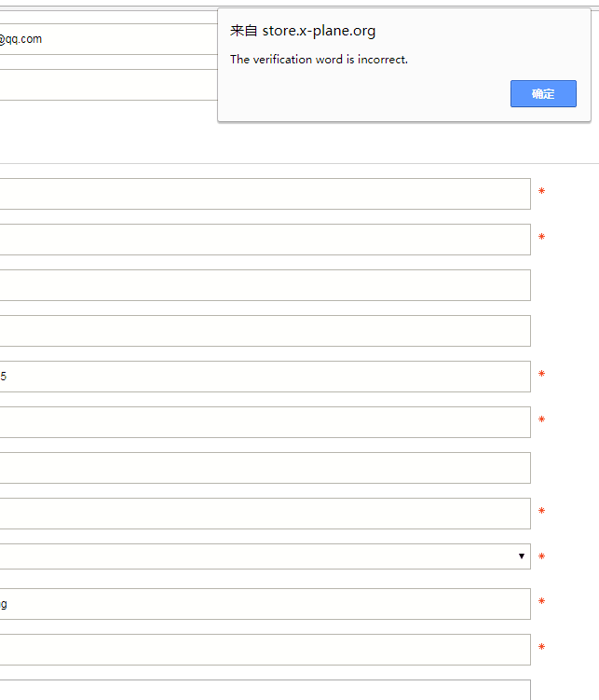Click the 确定 button in the alert
Image resolution: width=599 pixels, height=700 pixels.
[x=543, y=93]
